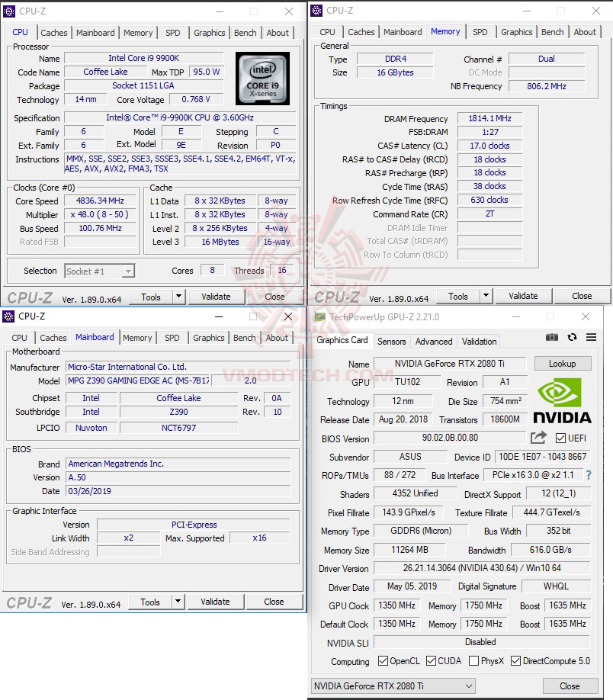Open Tools dropdown arrow in CPU tab window
This screenshot has height=700, width=613.
point(178,297)
